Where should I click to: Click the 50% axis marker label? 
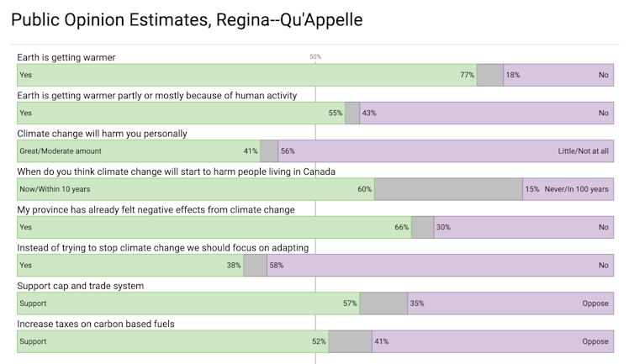click(315, 57)
